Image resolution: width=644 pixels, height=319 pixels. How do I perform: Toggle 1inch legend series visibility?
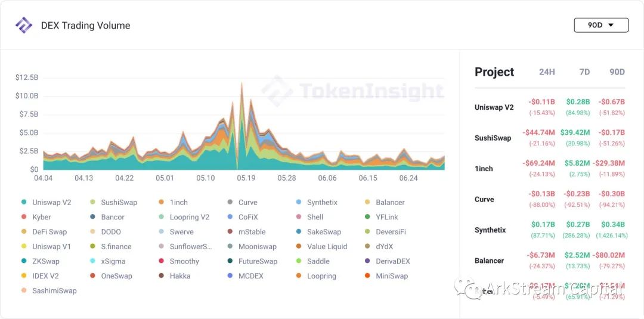pyautogui.click(x=173, y=202)
